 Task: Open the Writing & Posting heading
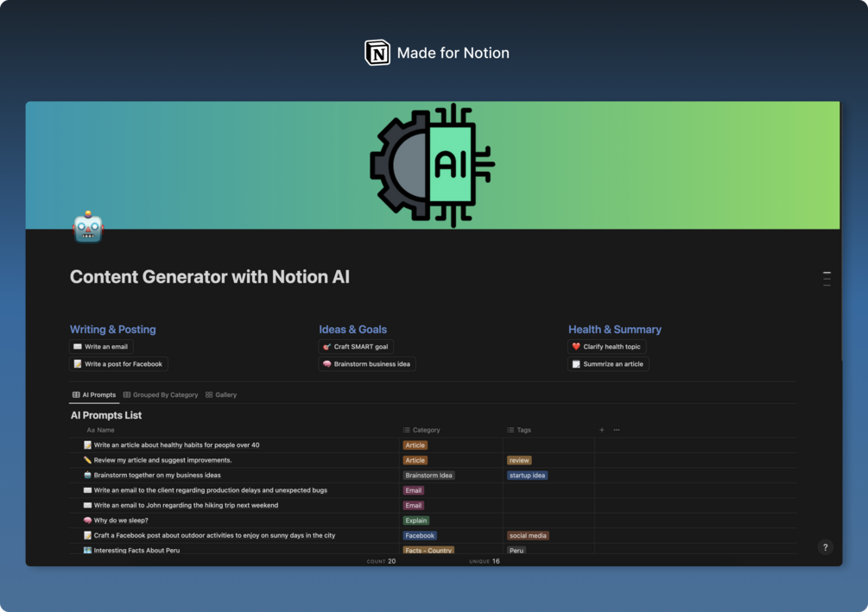point(113,329)
